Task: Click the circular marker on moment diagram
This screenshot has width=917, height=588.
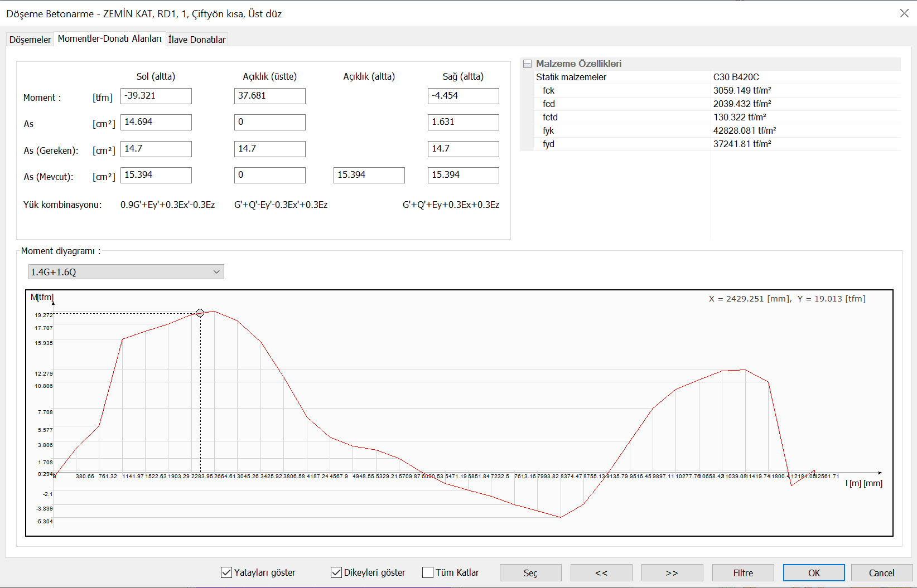Action: click(200, 313)
